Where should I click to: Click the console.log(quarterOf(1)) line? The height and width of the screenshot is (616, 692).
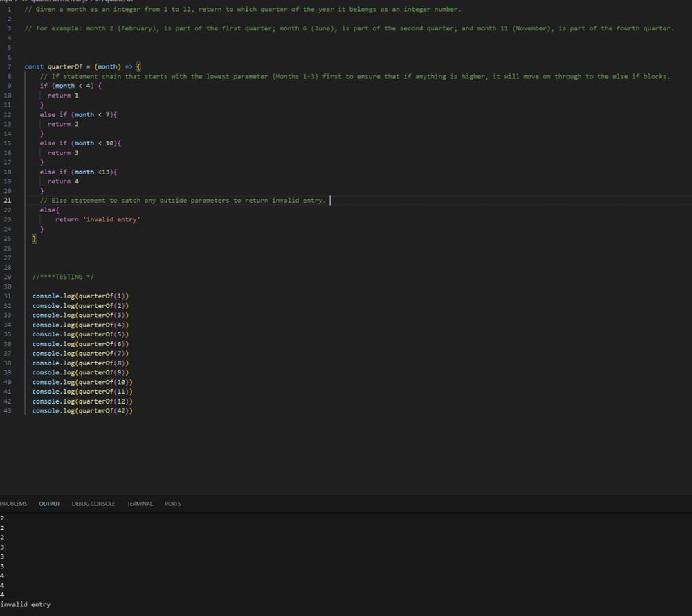pyautogui.click(x=80, y=296)
